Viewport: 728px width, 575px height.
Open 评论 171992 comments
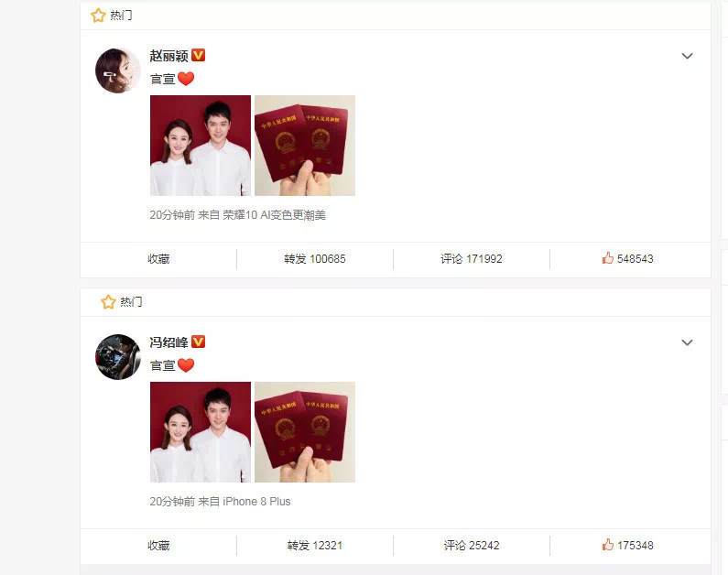pos(472,259)
